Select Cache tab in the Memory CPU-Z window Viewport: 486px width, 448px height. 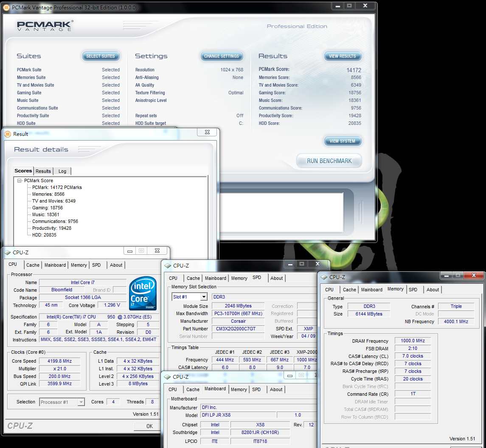[x=349, y=290]
